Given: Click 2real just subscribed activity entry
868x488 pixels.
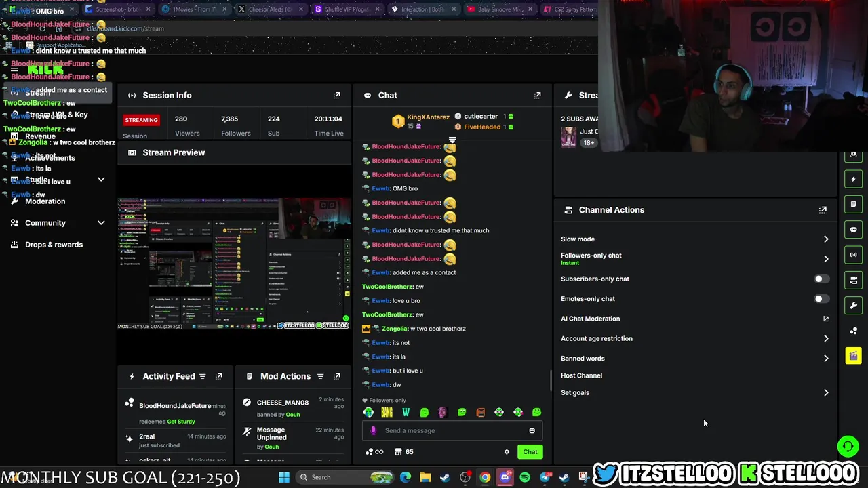Looking at the screenshot, I should 176,441.
